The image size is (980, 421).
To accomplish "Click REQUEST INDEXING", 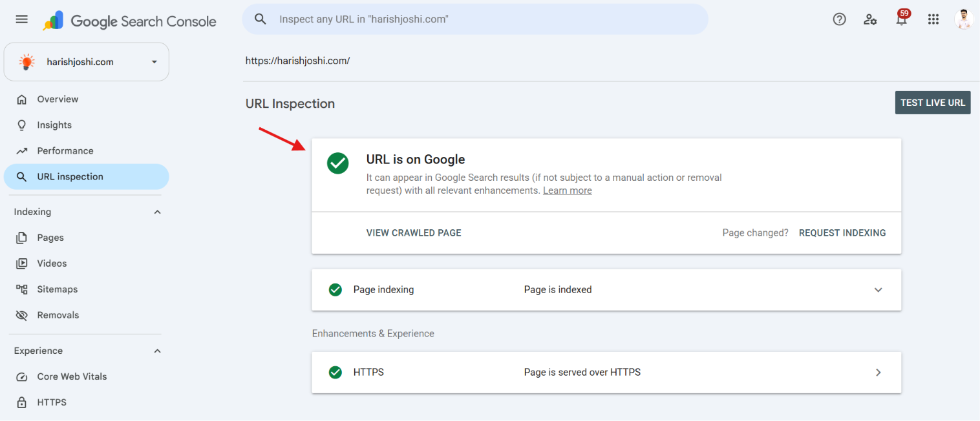I will tap(842, 233).
